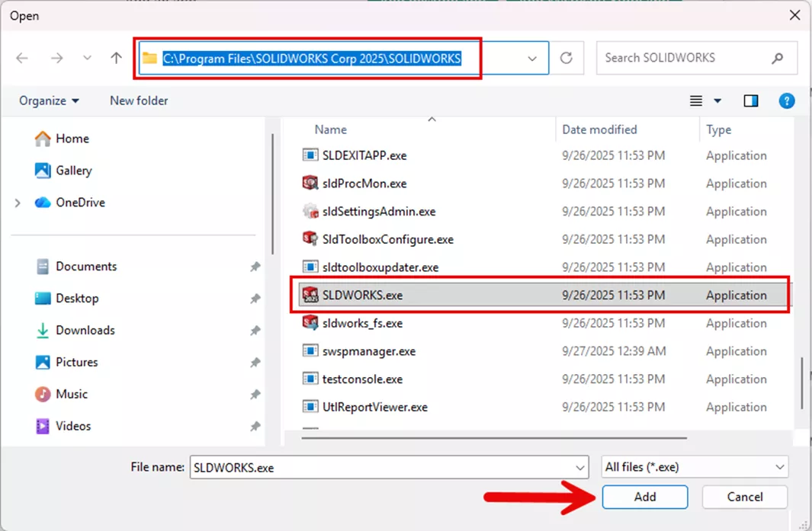Click the sldProcMon.exe application icon
The width and height of the screenshot is (812, 531).
310,183
